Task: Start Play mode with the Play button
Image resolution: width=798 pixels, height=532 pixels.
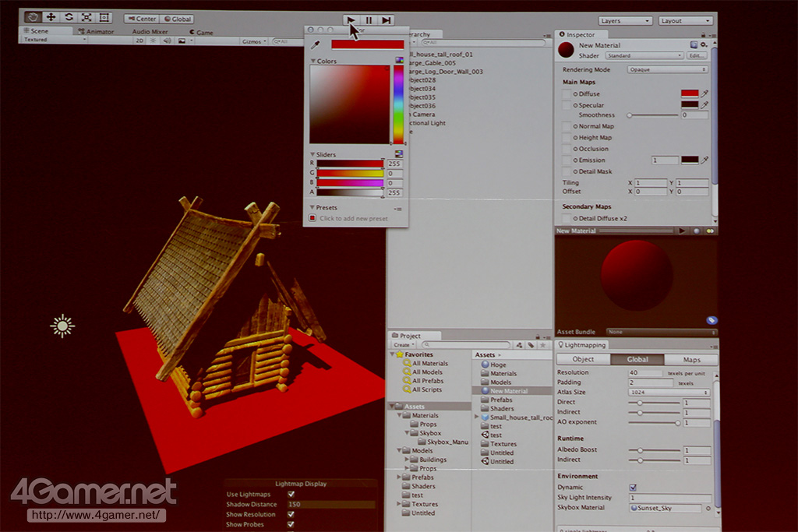Action: point(351,19)
